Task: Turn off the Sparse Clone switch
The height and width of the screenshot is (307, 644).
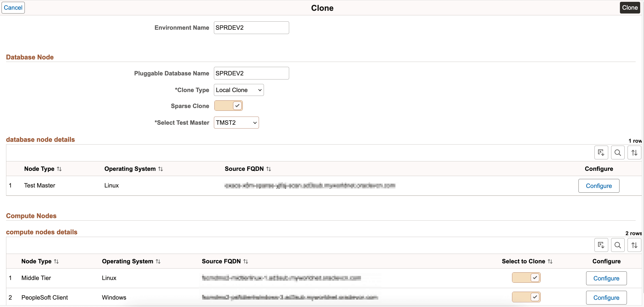Action: tap(228, 106)
